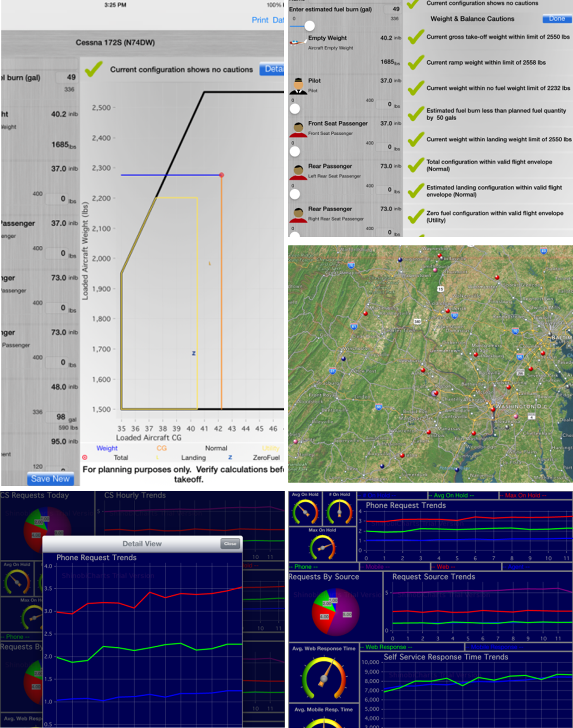Screen dimensions: 573x728
Task: Tap the CG legend label under the chart
Action: tap(162, 448)
